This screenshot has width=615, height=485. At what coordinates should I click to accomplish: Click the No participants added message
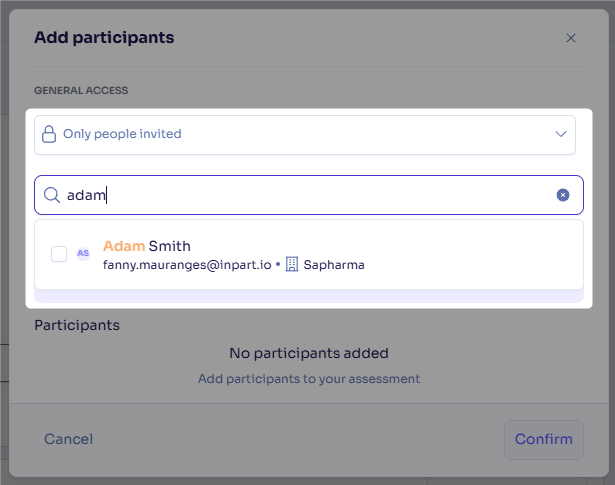309,353
